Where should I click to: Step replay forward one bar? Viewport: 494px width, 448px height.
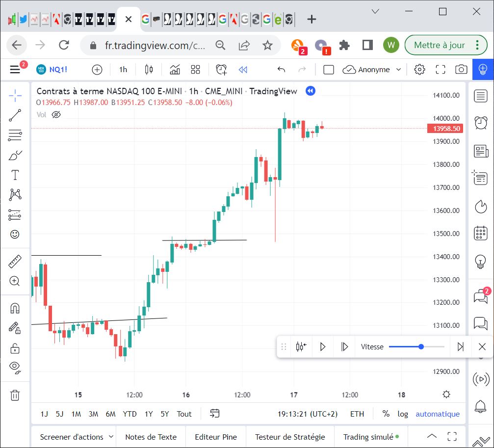point(344,347)
